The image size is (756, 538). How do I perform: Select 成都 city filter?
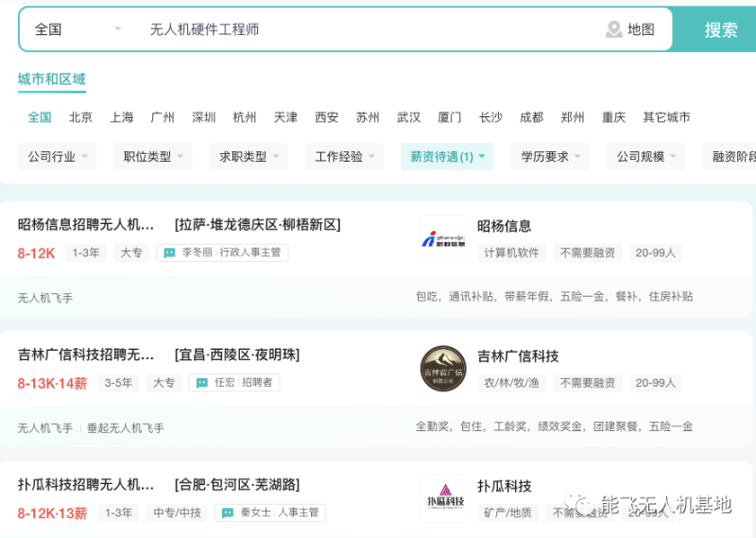(531, 117)
